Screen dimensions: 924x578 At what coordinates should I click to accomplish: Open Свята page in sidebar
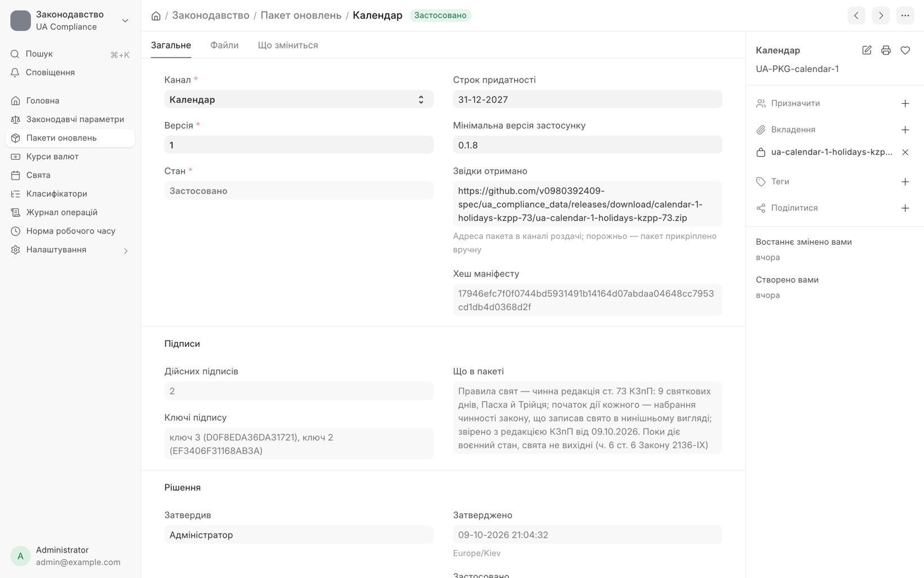coord(70,175)
